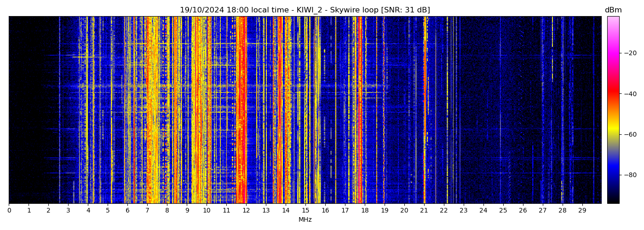The width and height of the screenshot is (644, 230).
Task: Click the 14 MHz tick label
Action: pos(286,210)
